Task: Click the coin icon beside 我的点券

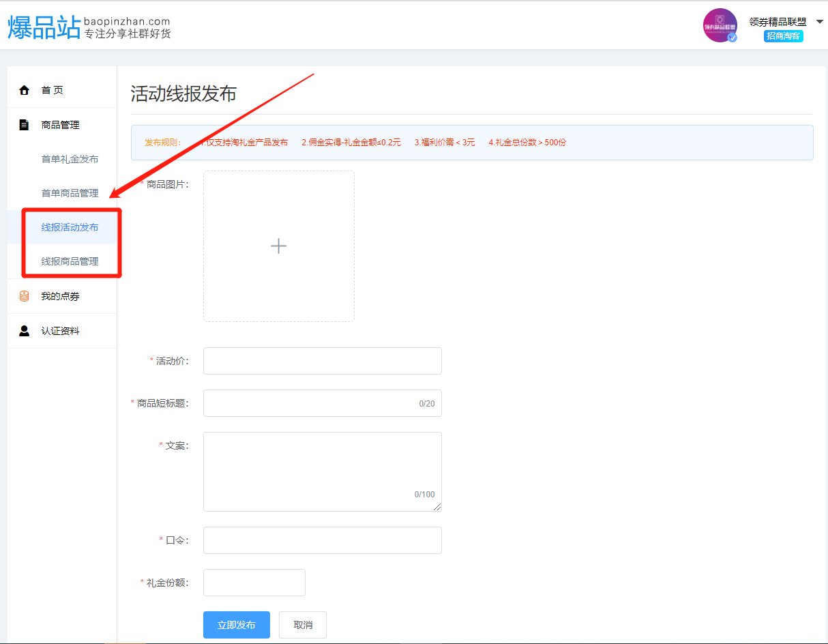Action: point(25,296)
